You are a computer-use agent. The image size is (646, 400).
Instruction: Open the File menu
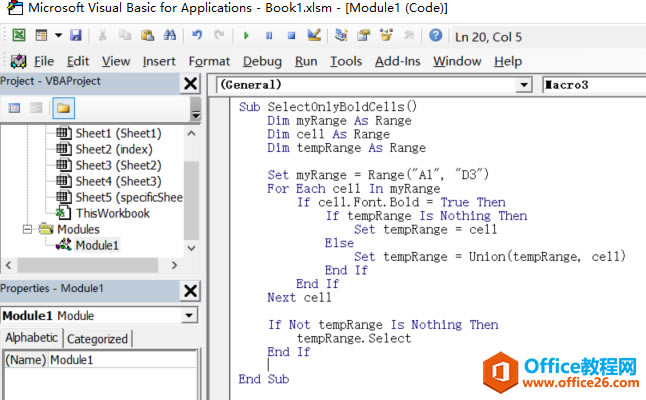click(44, 61)
